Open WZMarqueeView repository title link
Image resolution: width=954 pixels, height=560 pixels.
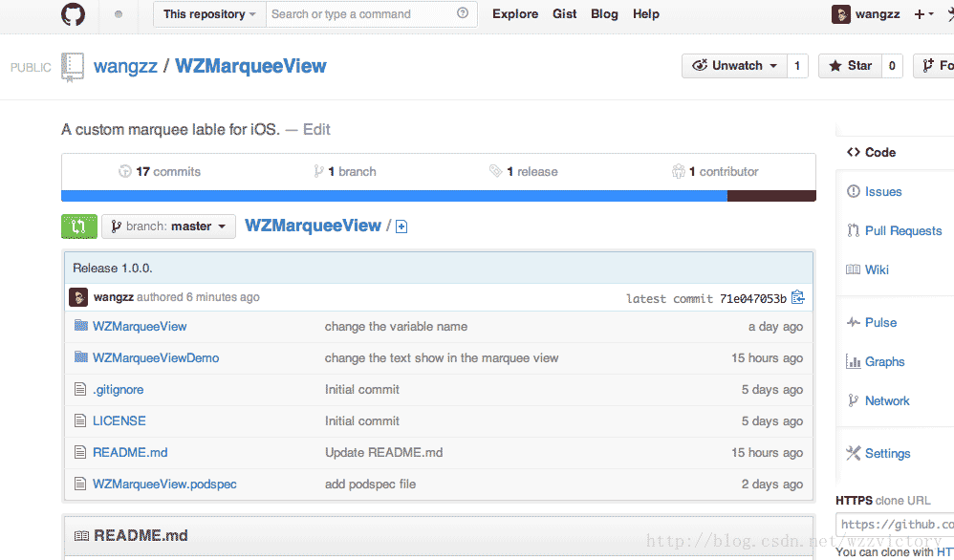250,66
